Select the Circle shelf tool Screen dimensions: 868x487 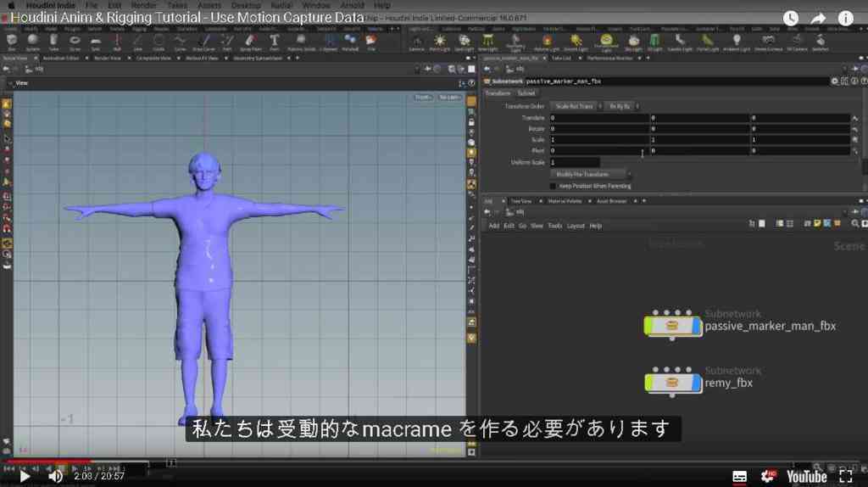pos(159,42)
